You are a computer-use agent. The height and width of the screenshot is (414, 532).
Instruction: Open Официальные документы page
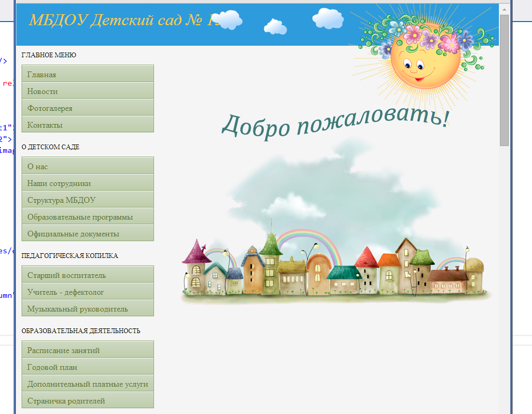click(87, 233)
